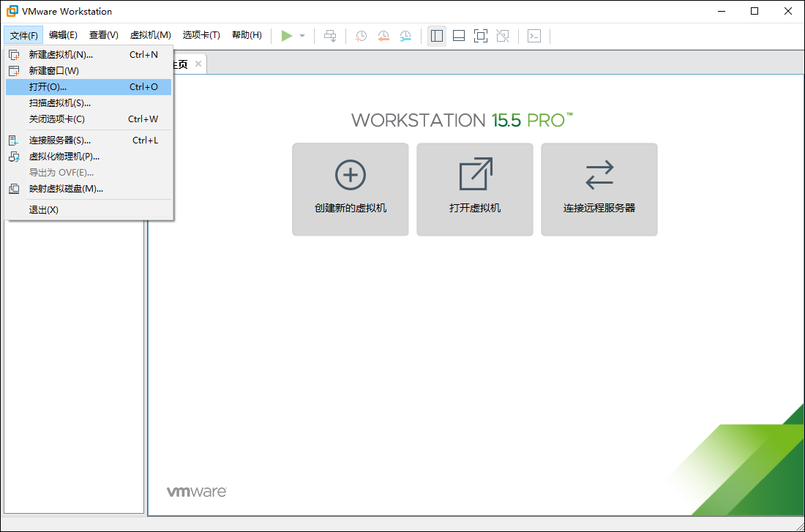Select 新建窗口(W) menu entry

(x=89, y=71)
